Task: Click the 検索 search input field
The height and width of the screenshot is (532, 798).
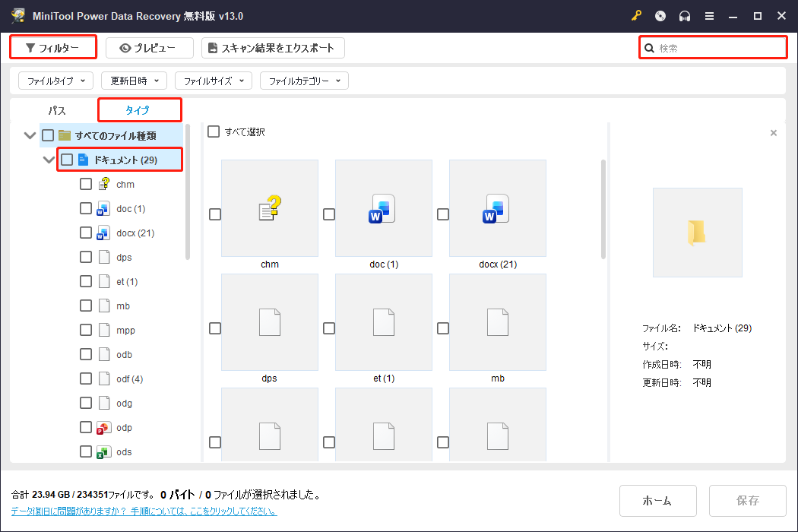Action: pos(714,48)
